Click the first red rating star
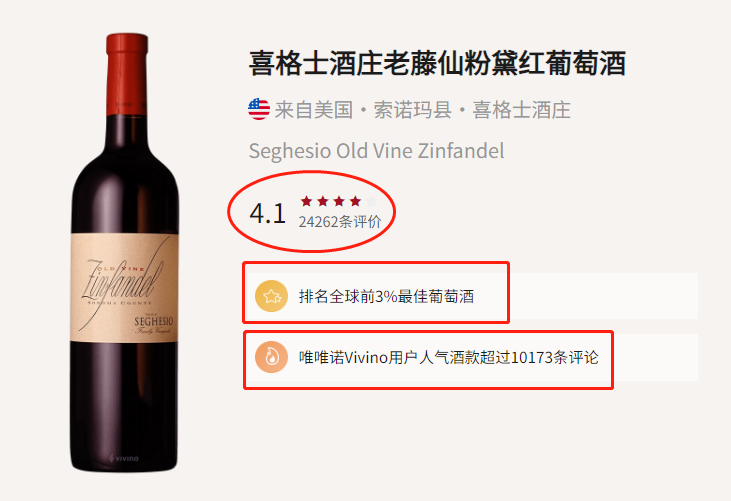This screenshot has height=501, width=731. [x=306, y=201]
